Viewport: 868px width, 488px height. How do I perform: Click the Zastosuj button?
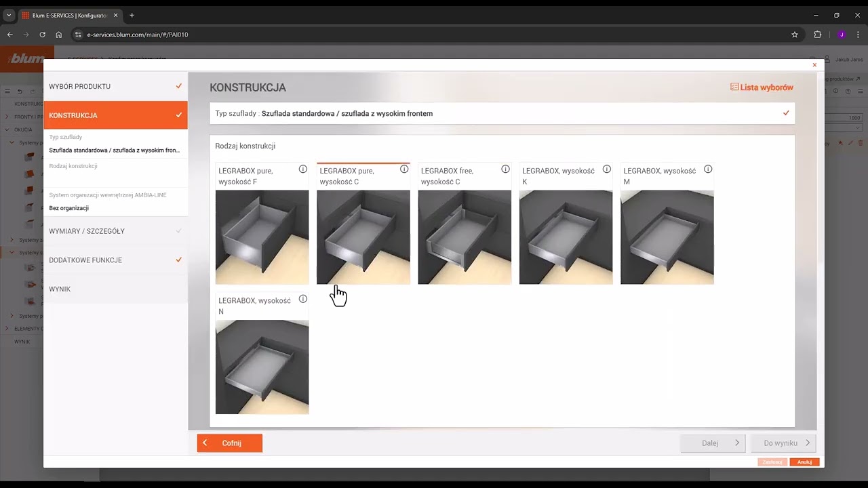tap(772, 462)
